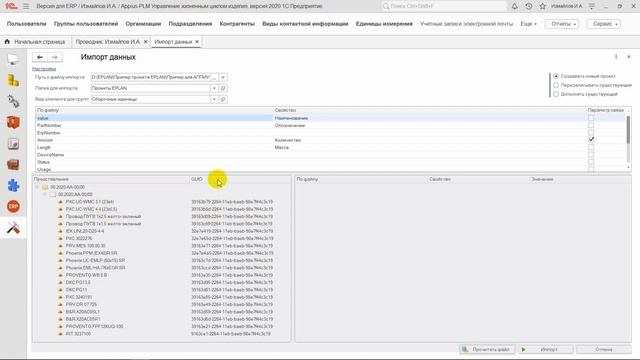Open the monitor section in sidebar
The height and width of the screenshot is (360, 640).
click(x=13, y=60)
